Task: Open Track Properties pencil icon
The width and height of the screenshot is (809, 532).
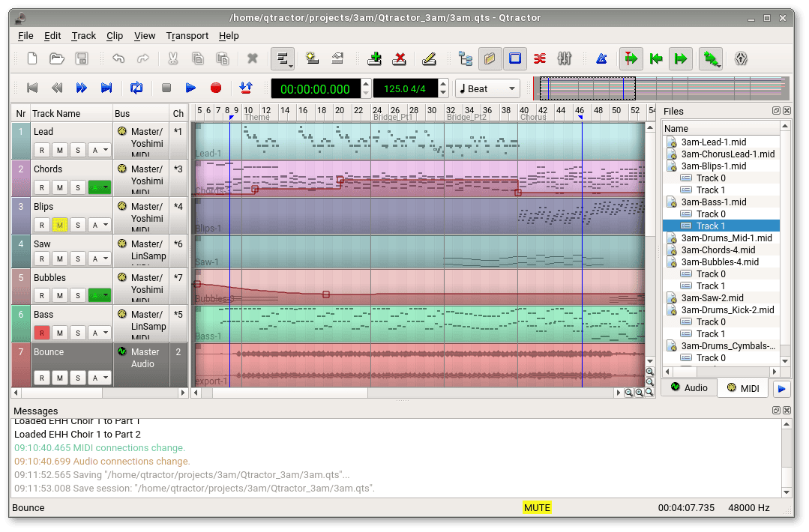Action: click(x=429, y=58)
